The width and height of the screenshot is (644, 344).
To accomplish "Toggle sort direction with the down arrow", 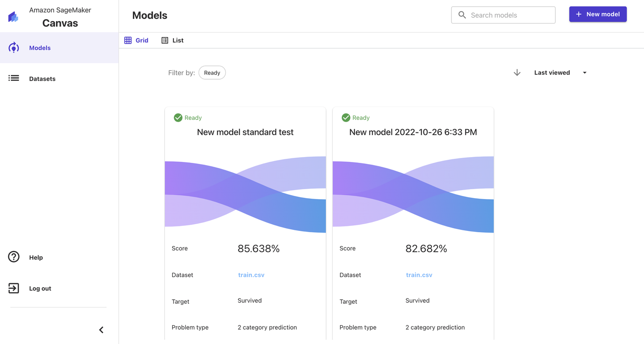I will (517, 72).
